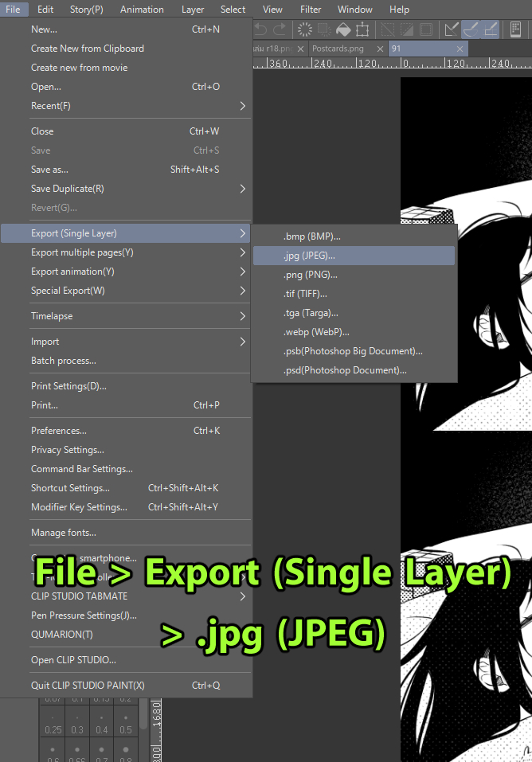Expand the Import submenu arrow

pyautogui.click(x=243, y=342)
